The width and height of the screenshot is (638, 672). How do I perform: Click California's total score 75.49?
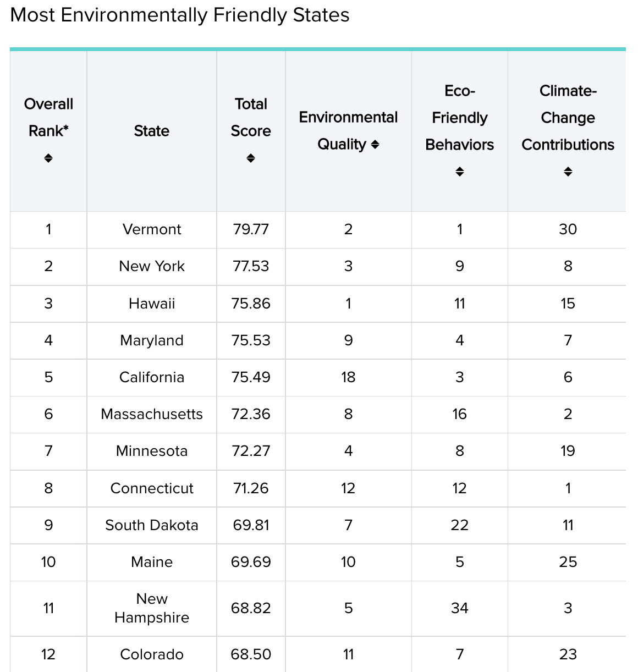point(251,377)
